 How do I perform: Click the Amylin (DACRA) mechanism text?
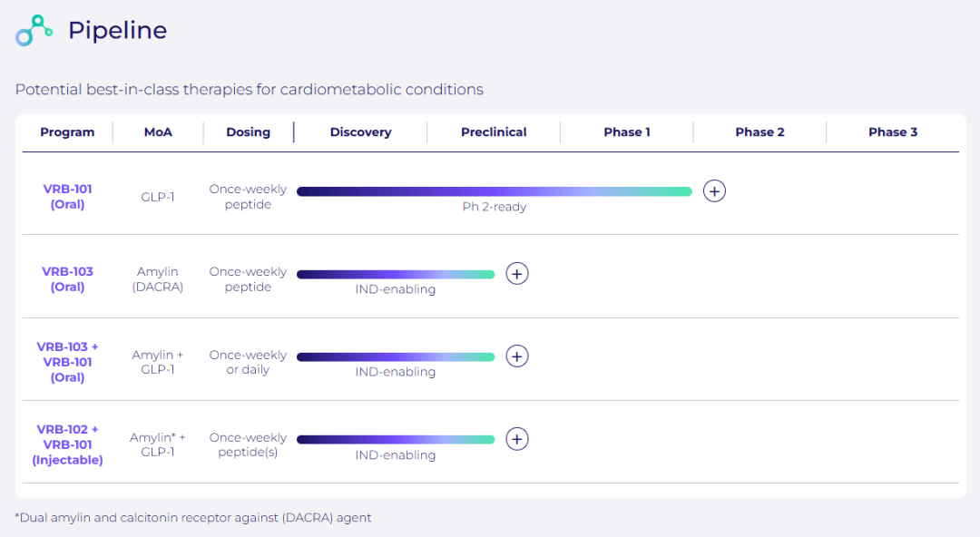tap(158, 279)
